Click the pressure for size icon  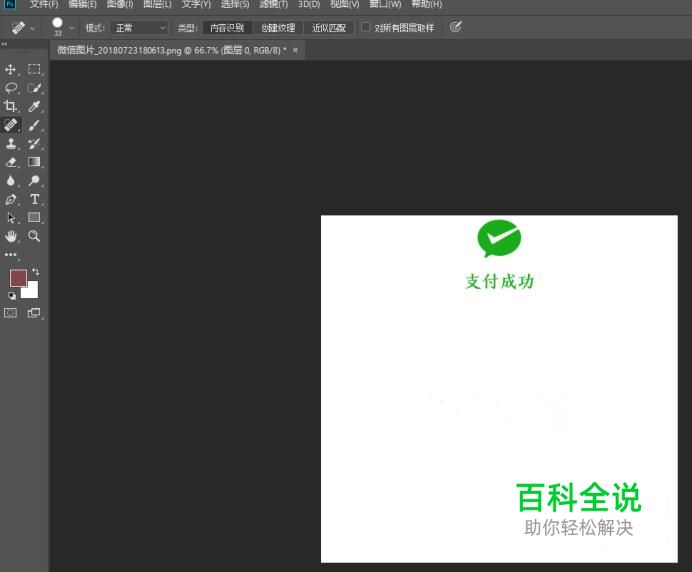455,27
